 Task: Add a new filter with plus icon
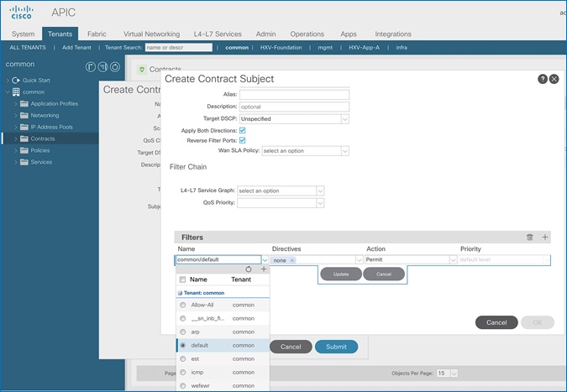tap(544, 238)
